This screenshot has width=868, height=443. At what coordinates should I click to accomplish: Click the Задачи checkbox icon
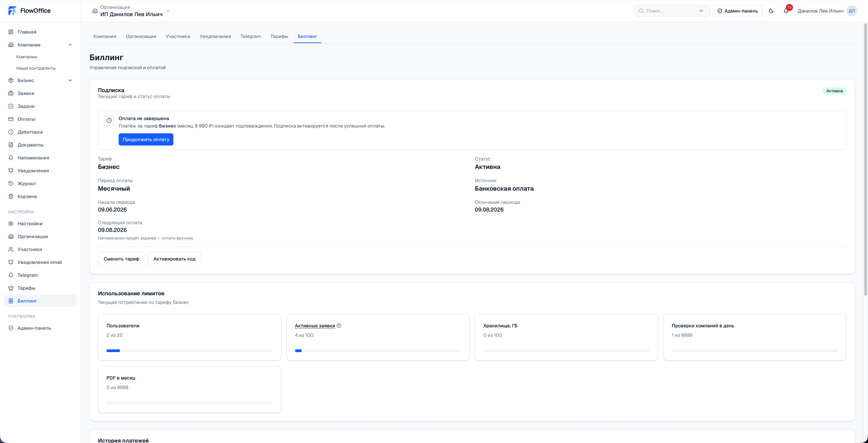[x=11, y=106]
